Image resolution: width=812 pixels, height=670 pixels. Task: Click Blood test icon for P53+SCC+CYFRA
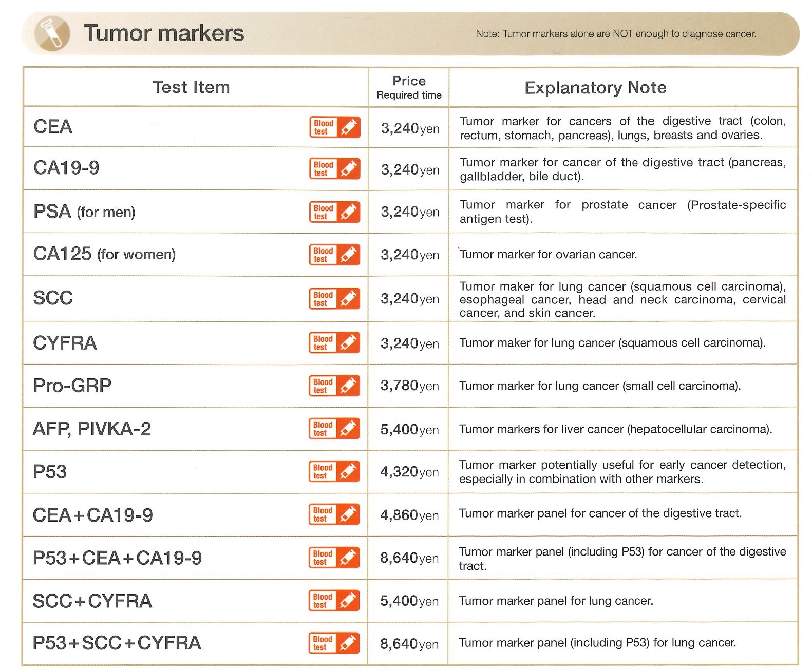334,643
